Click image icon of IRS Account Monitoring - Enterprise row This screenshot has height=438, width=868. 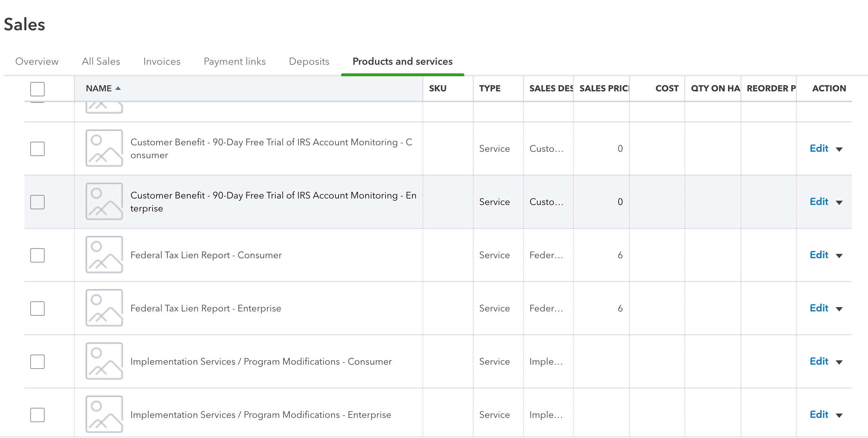click(x=104, y=201)
